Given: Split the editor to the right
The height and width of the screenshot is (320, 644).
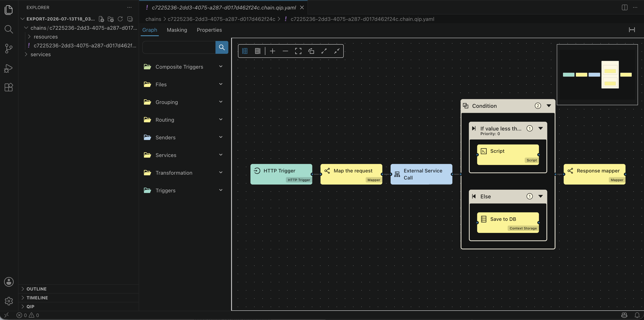Looking at the screenshot, I should click(625, 7).
